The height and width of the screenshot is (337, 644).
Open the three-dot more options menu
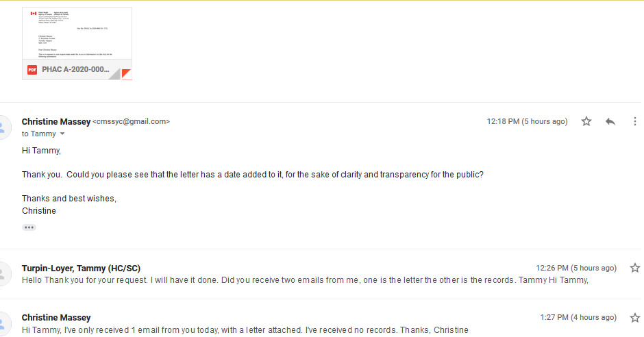[x=634, y=121]
